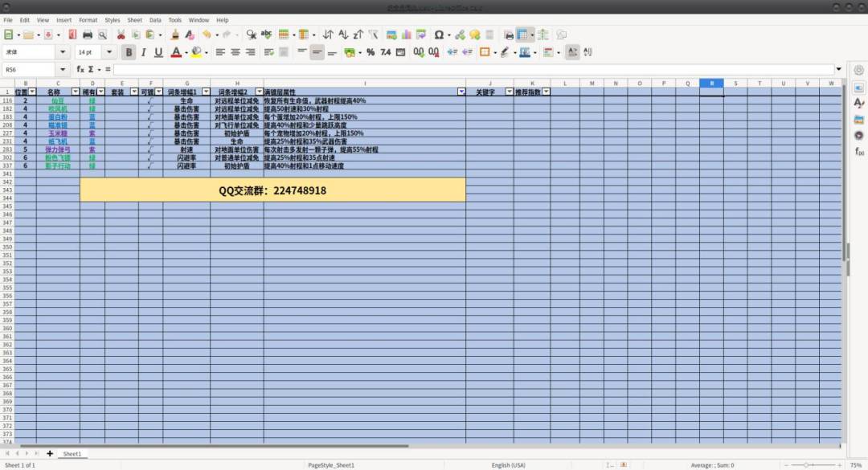
Task: Open filter dropdown for 推荐指数 column
Action: point(546,92)
